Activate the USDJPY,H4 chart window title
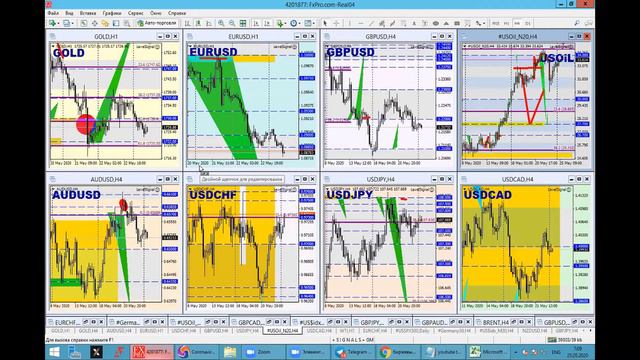The height and width of the screenshot is (360, 640). 380,179
